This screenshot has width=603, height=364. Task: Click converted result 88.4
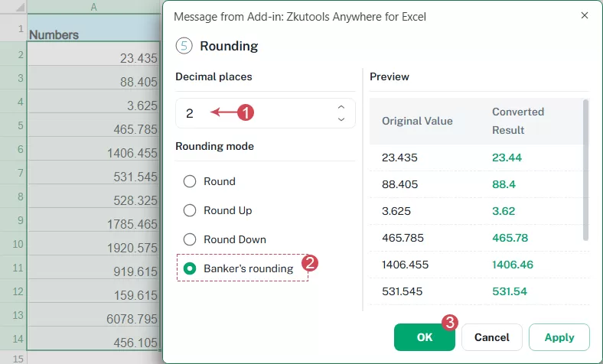504,184
